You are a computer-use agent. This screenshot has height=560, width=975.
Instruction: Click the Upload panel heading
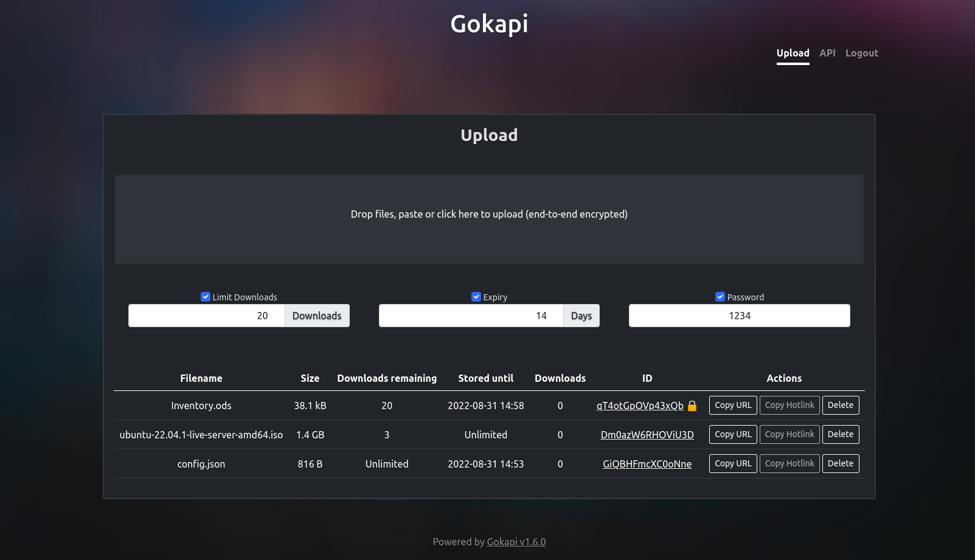pos(489,135)
